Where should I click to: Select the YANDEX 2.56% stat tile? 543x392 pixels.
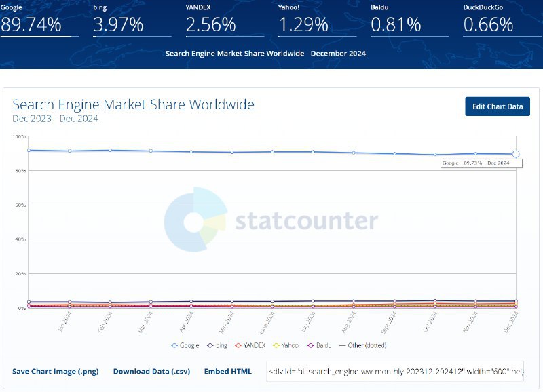tap(224, 20)
